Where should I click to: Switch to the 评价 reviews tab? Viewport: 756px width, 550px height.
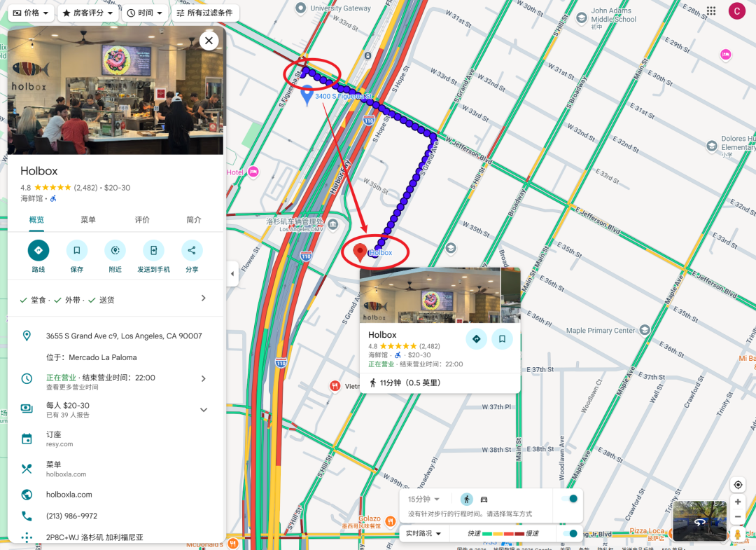[141, 220]
